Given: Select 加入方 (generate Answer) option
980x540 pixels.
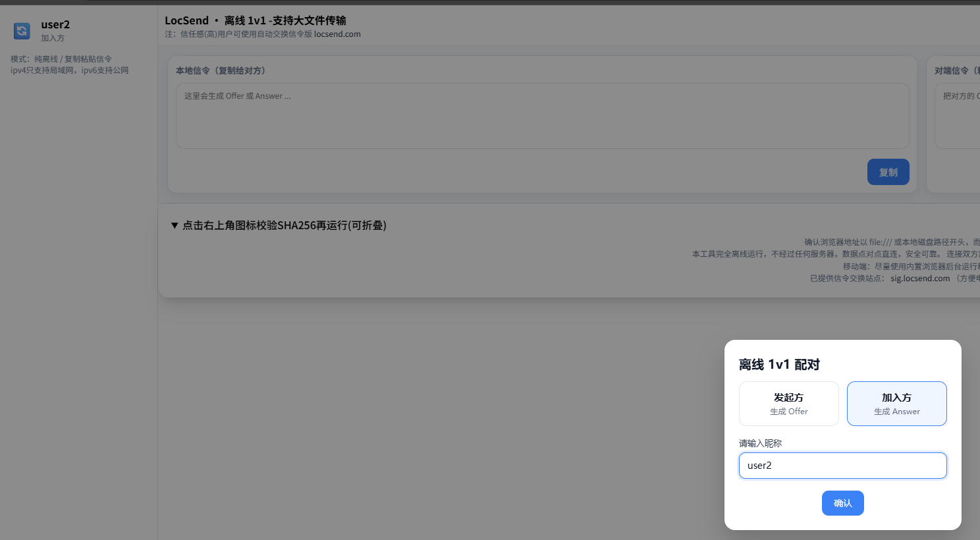Looking at the screenshot, I should point(896,404).
